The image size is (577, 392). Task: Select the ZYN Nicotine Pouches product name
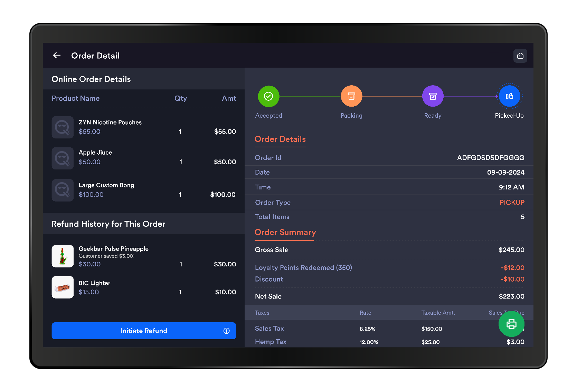coord(110,122)
